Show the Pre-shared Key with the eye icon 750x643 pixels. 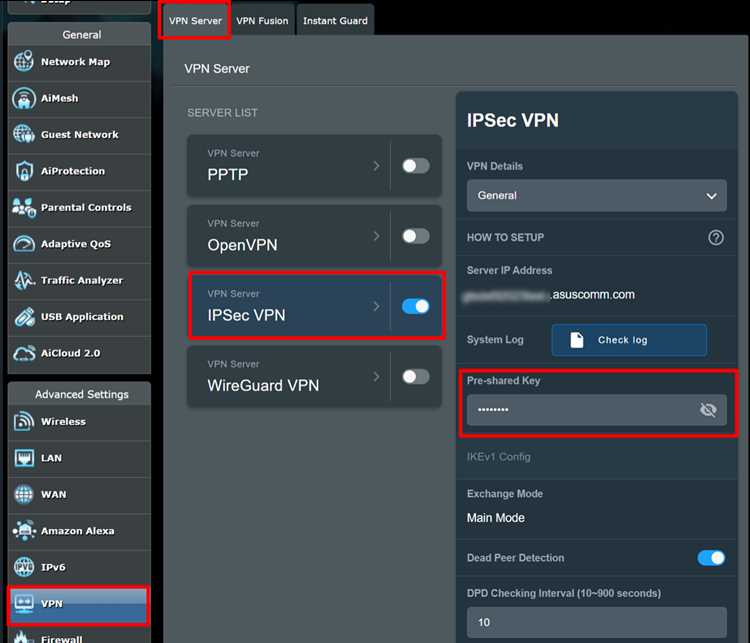tap(708, 410)
